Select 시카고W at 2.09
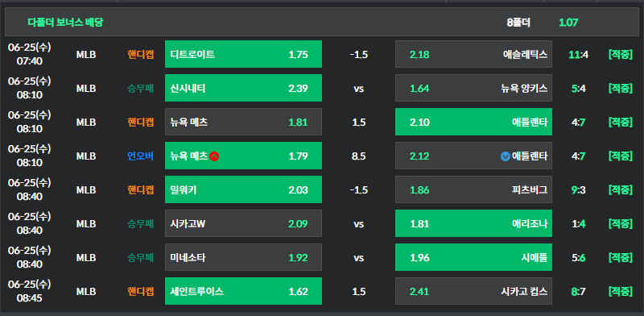The width and height of the screenshot is (644, 316). [244, 223]
